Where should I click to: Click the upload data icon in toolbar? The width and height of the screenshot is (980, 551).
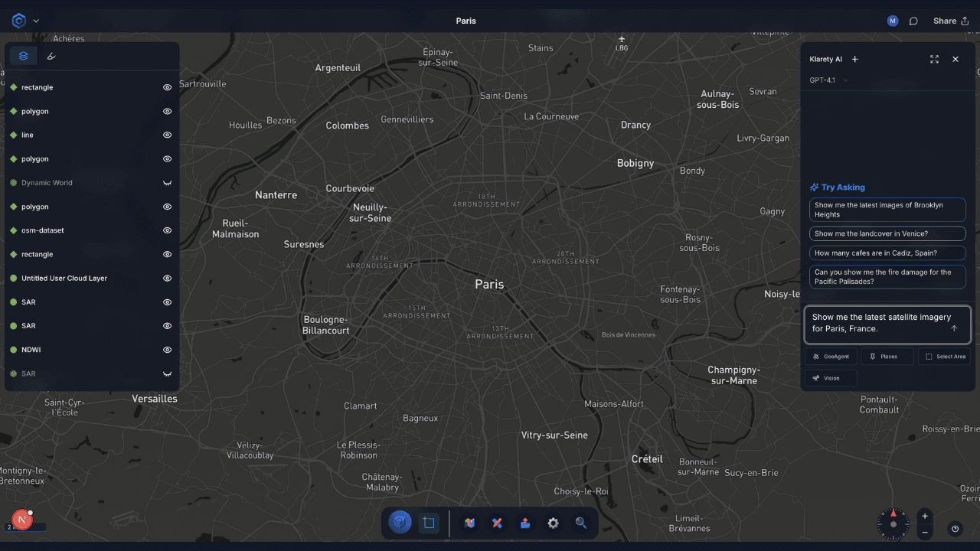tap(525, 523)
